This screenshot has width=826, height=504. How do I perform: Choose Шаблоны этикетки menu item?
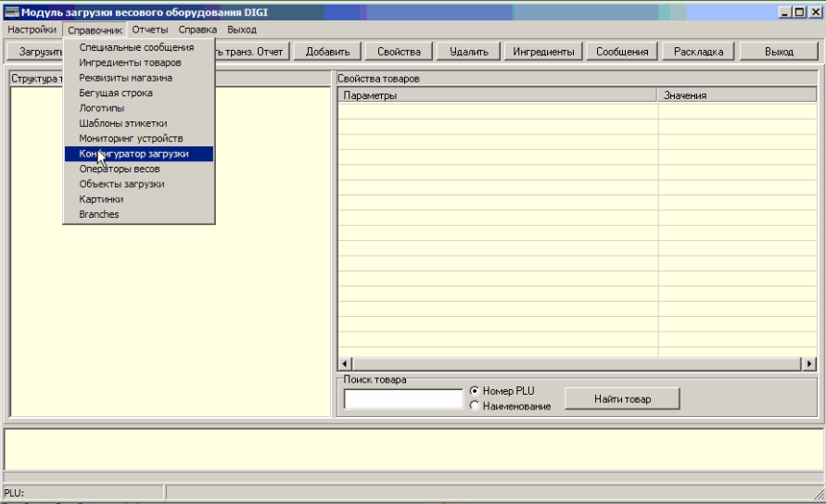(x=138, y=123)
